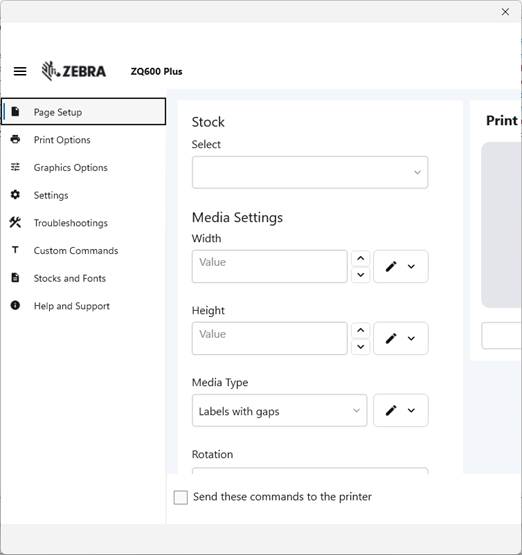This screenshot has width=522, height=555.
Task: Increase Width value with up arrow
Action: 361,258
